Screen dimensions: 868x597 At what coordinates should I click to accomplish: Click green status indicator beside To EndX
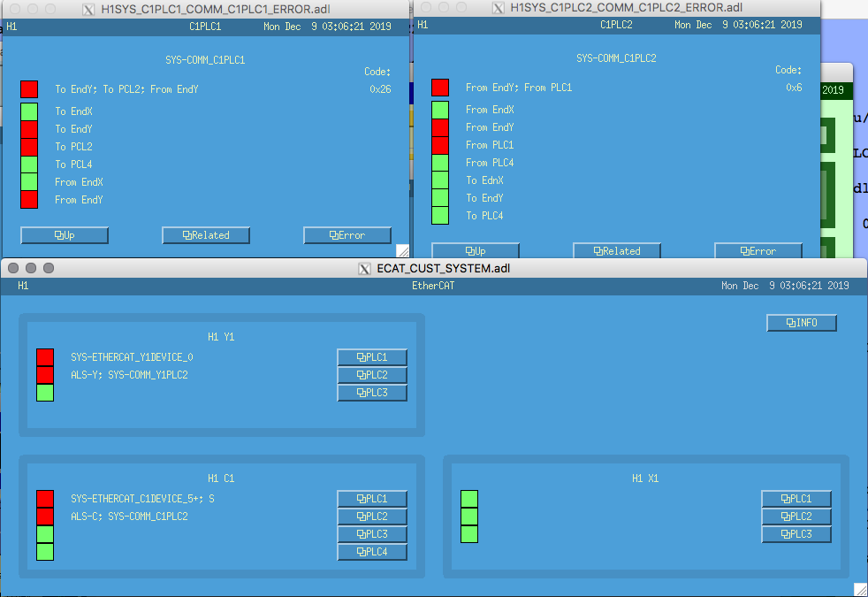[29, 111]
